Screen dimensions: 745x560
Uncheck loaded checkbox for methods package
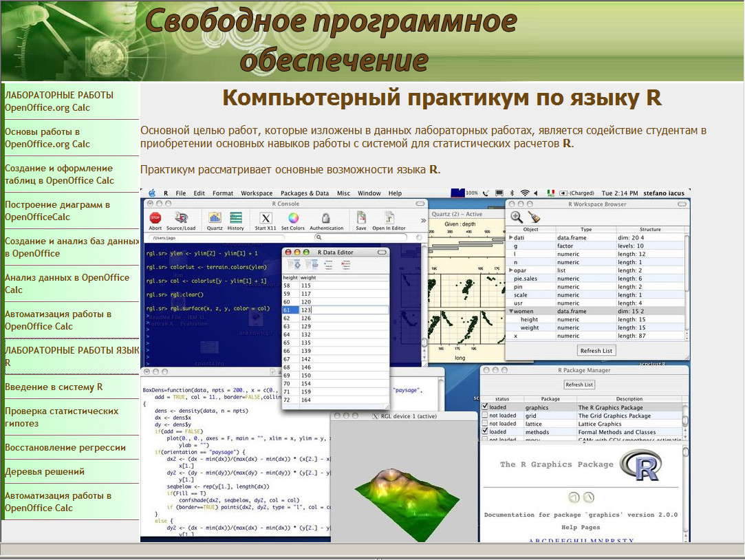pyautogui.click(x=485, y=431)
